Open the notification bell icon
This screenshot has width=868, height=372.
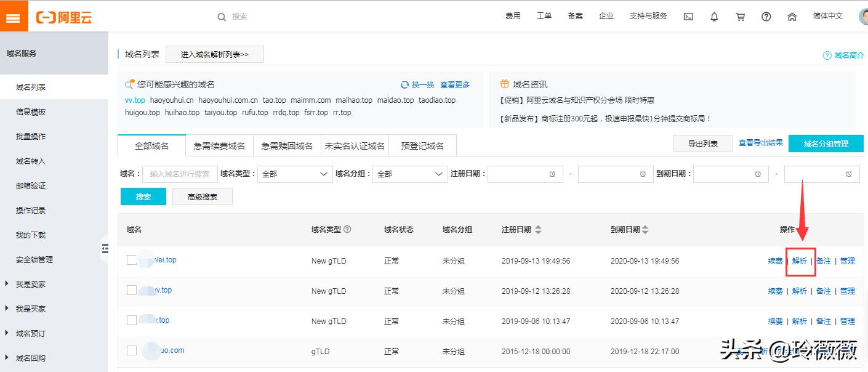(714, 16)
